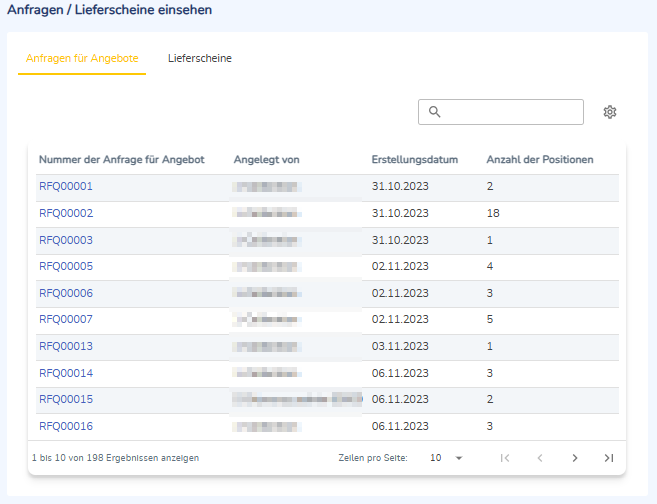This screenshot has height=504, width=657.
Task: Jump to the last results page
Action: (609, 458)
